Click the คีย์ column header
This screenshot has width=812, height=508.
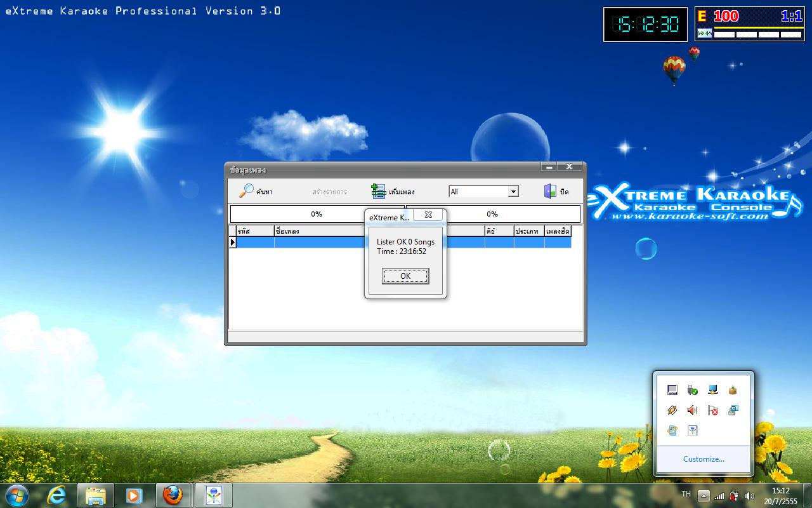tap(499, 231)
